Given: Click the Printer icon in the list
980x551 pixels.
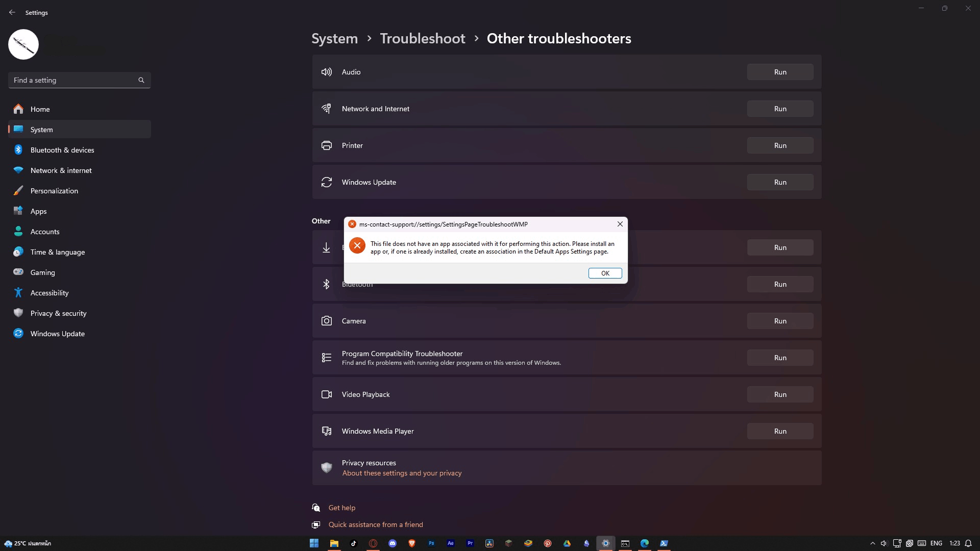Looking at the screenshot, I should [x=327, y=145].
